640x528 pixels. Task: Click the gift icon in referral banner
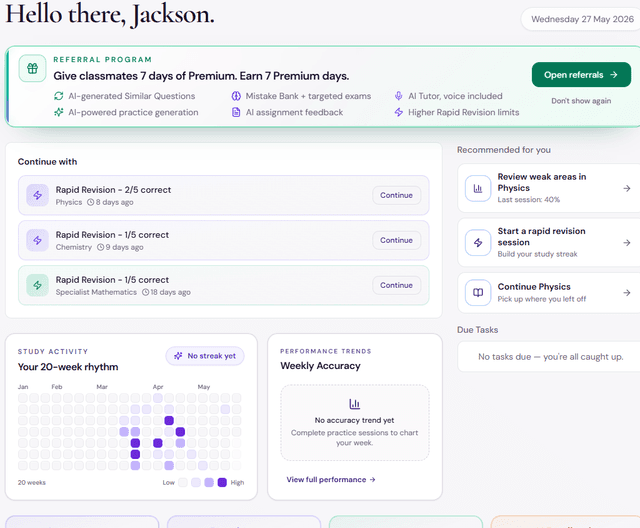[x=32, y=69]
